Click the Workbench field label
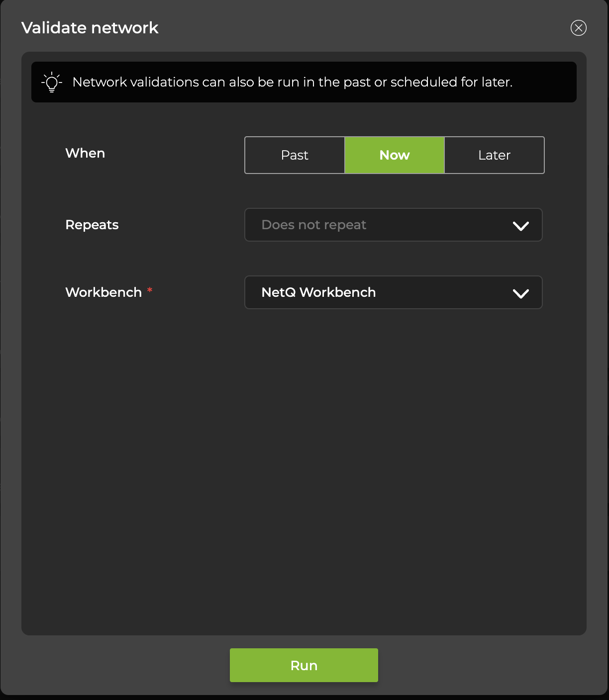Screen dimensions: 609x700 pos(103,292)
